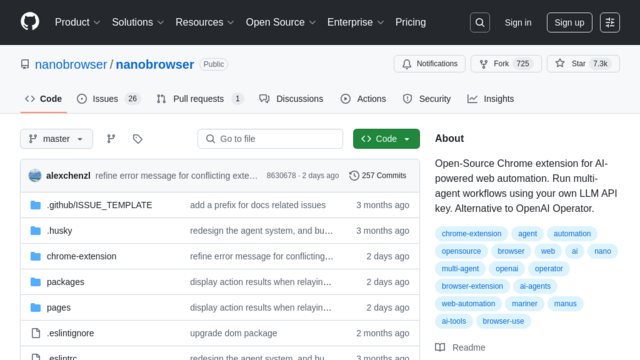The image size is (640, 360).
Task: Switch to the Actions tab
Action: (363, 99)
